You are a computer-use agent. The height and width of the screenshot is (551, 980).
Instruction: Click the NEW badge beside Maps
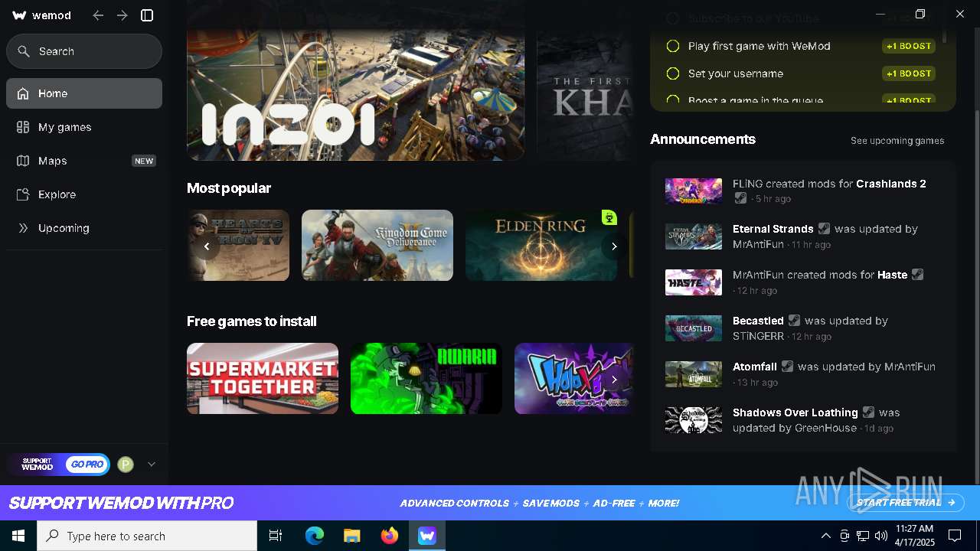(144, 161)
